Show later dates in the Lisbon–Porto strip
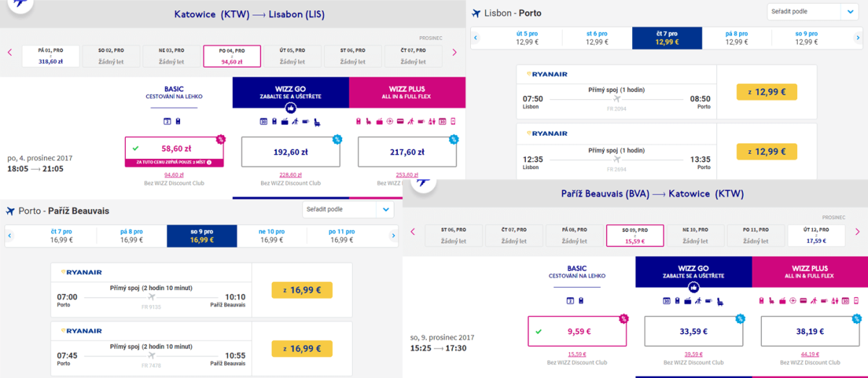868x378 pixels. point(858,38)
